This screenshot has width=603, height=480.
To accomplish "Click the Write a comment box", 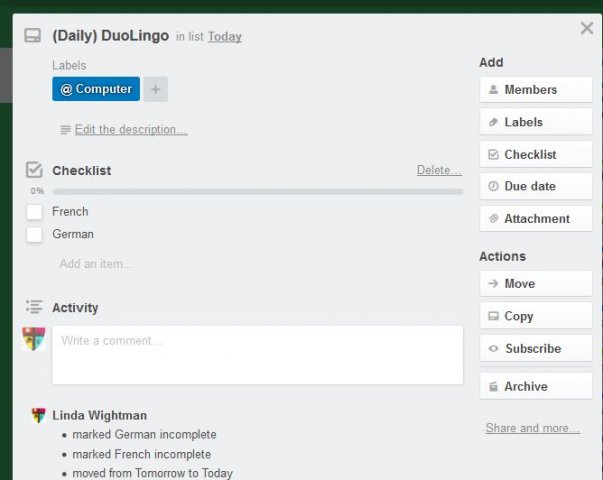I will point(258,355).
